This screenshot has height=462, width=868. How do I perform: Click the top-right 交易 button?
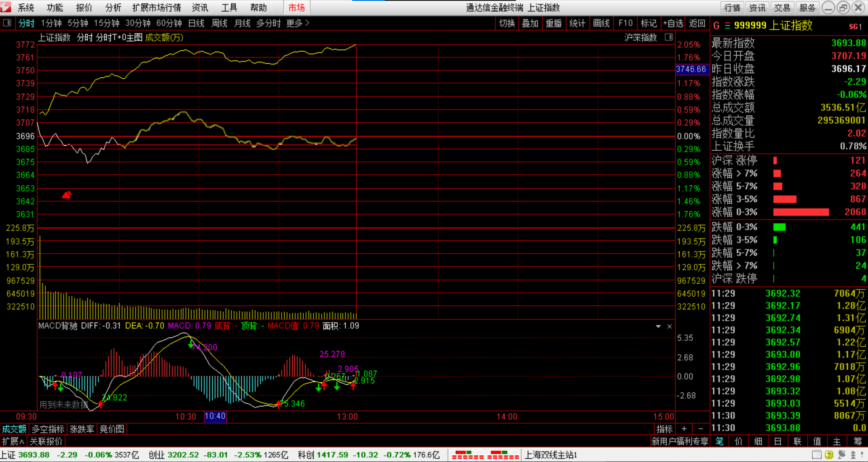point(782,8)
